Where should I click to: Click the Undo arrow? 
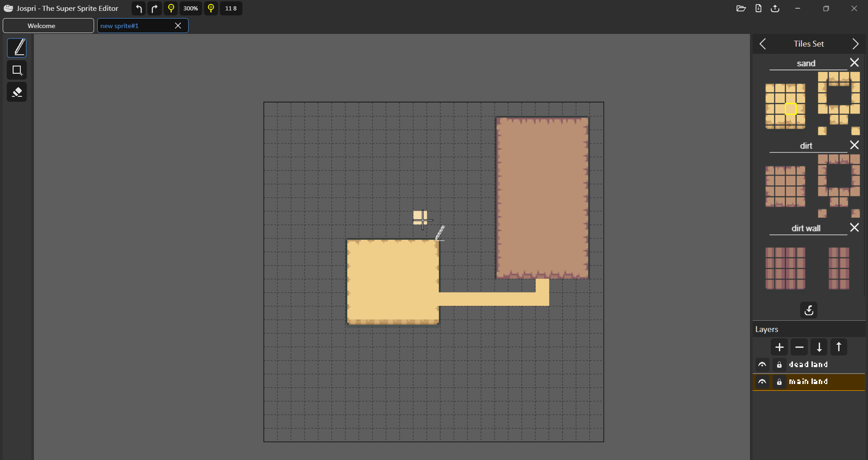(138, 8)
